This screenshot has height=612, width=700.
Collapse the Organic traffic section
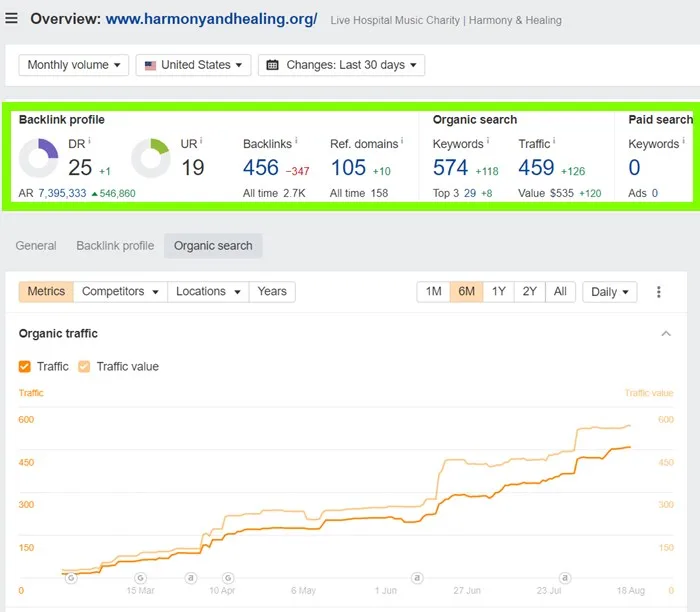[667, 334]
